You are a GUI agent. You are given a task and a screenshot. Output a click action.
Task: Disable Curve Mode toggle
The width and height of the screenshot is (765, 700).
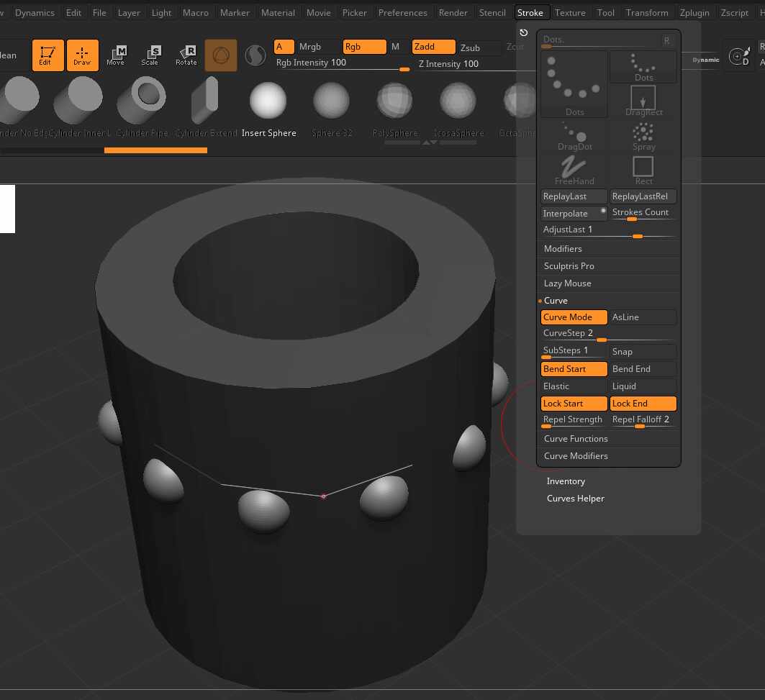click(574, 317)
